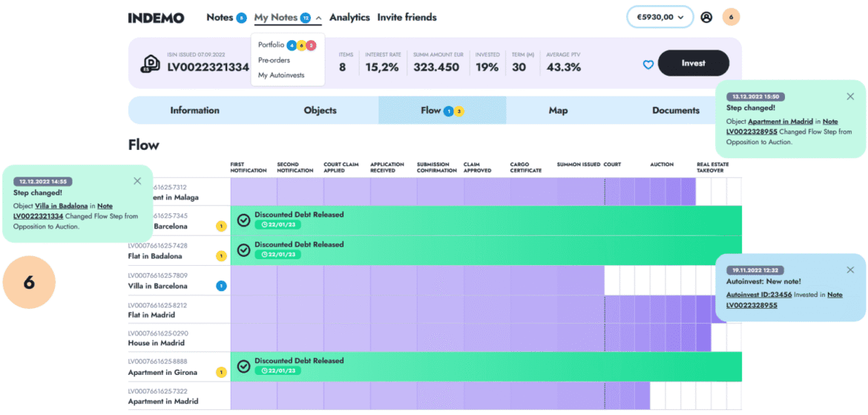The width and height of the screenshot is (868, 415).
Task: Select Portfolio from My Notes submenu
Action: (x=271, y=45)
